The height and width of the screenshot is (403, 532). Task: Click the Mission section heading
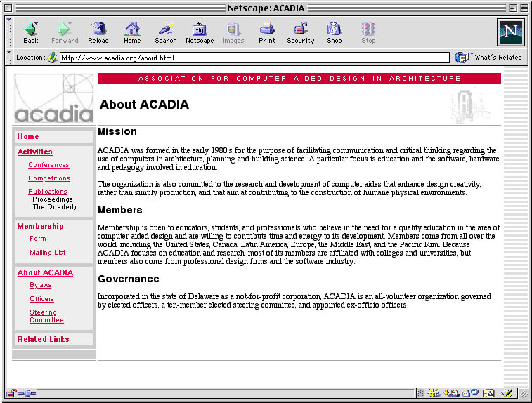coord(117,131)
